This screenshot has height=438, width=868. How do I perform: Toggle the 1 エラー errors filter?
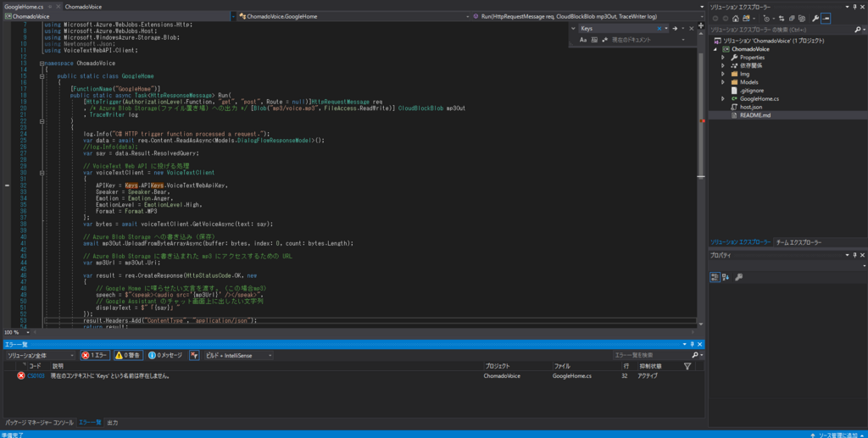(x=95, y=356)
